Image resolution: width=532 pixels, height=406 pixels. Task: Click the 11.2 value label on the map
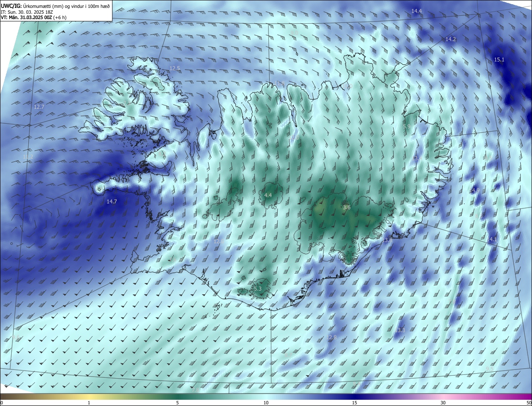click(x=27, y=157)
